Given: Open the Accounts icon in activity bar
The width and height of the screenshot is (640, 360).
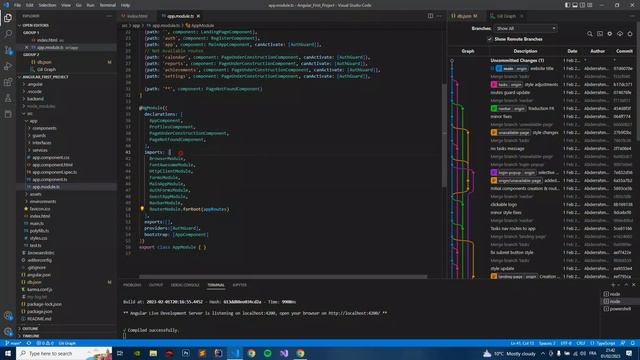Looking at the screenshot, I should coord(8,316).
